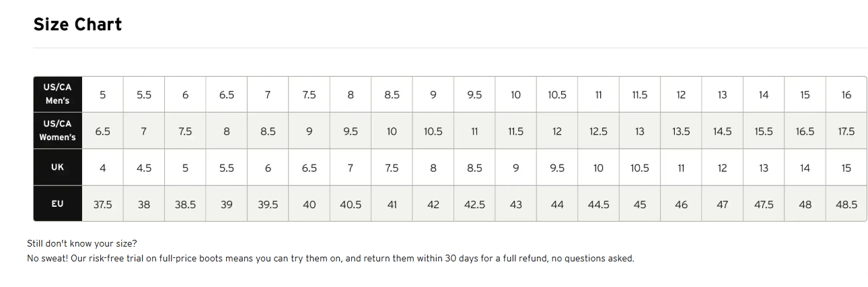Click the EU row header
The image size is (868, 287).
point(57,203)
